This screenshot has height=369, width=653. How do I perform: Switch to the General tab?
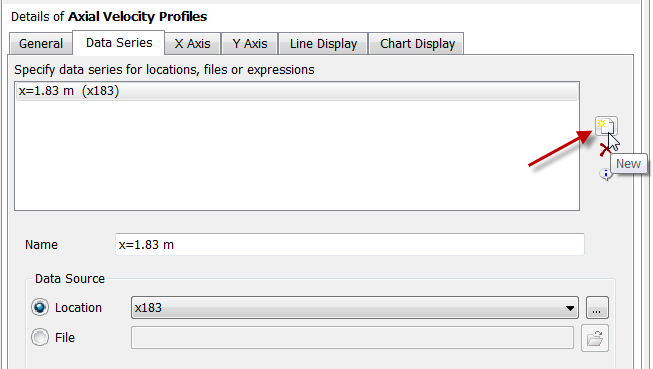(41, 44)
